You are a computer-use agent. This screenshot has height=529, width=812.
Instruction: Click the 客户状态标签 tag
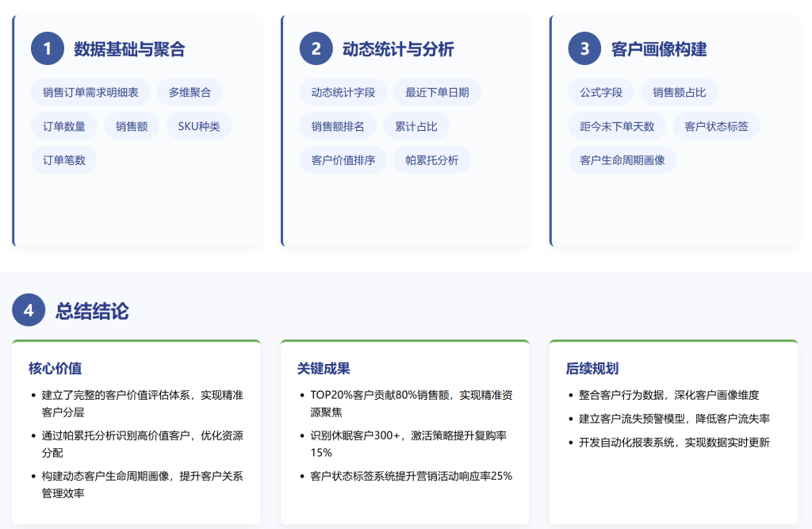click(x=716, y=126)
